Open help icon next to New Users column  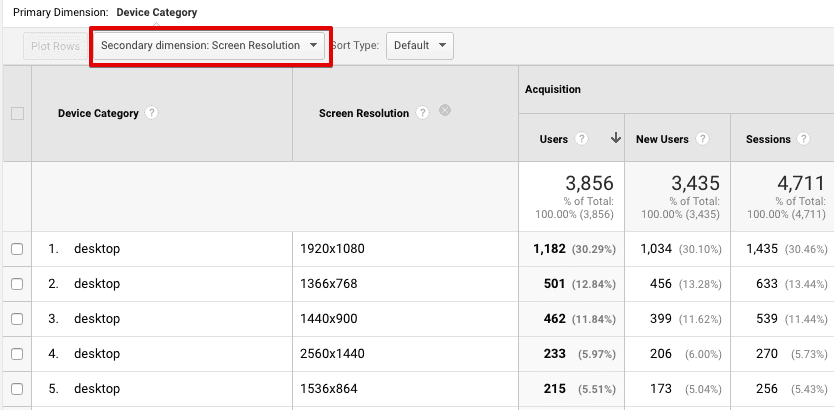tap(703, 139)
